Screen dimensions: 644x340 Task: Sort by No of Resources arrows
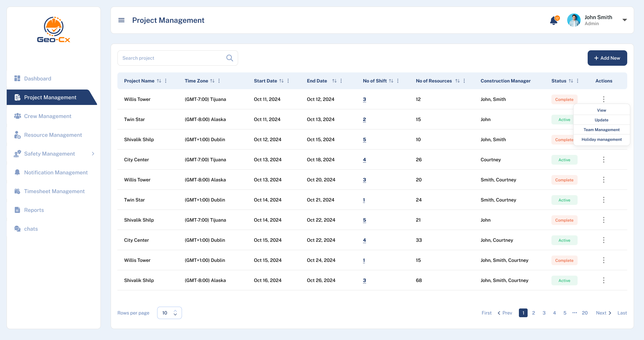(458, 81)
